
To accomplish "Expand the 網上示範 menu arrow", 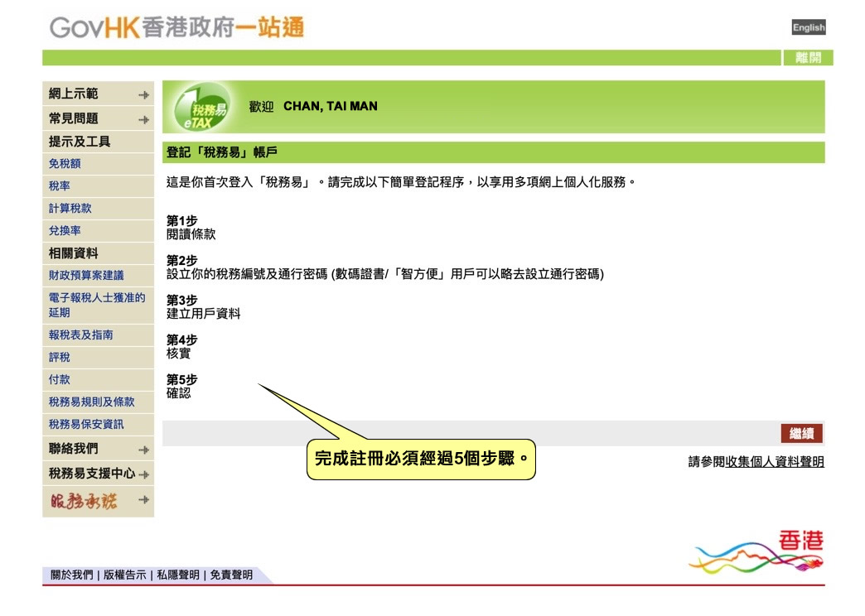I will click(x=144, y=95).
